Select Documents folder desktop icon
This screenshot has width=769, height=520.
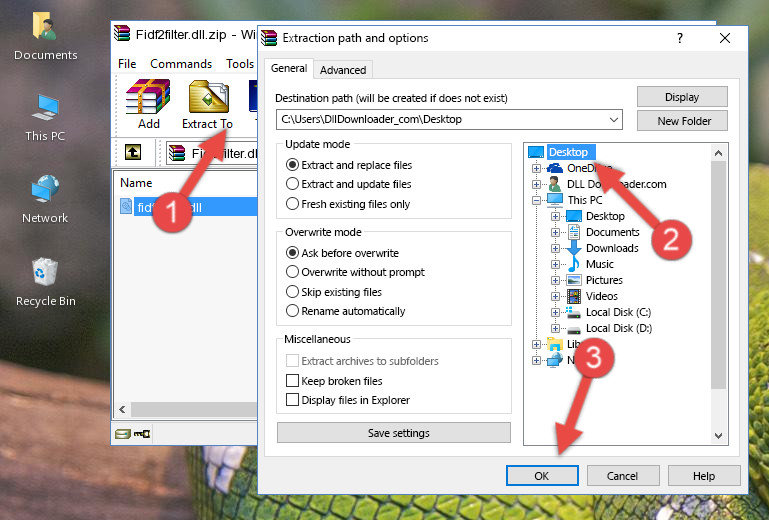pyautogui.click(x=46, y=36)
